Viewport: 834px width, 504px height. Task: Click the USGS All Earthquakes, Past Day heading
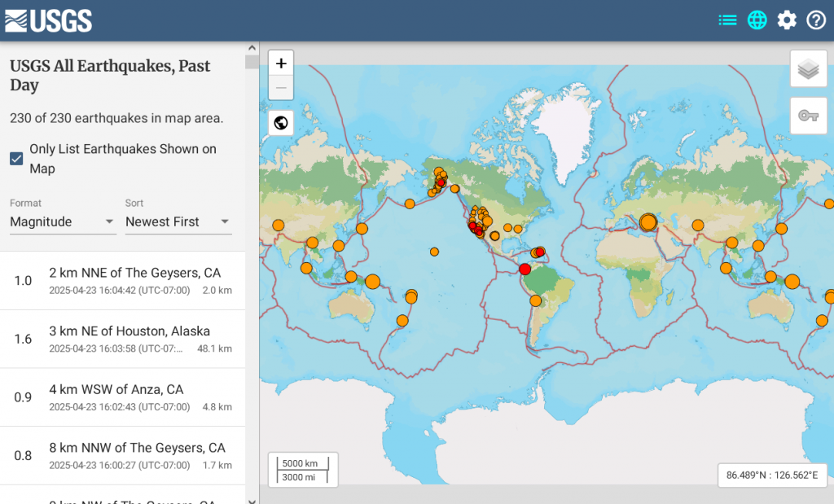pos(110,76)
